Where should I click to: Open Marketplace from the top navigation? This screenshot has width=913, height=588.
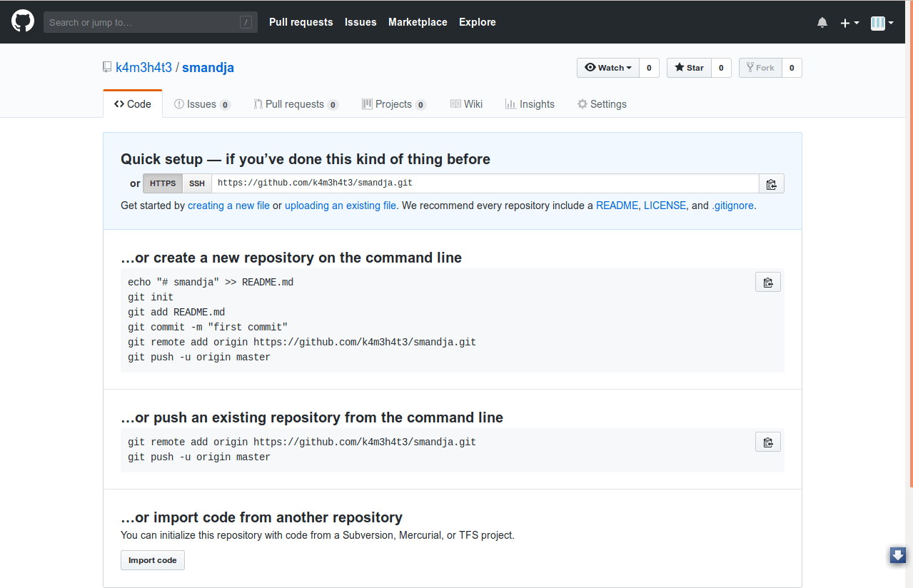[x=418, y=22]
